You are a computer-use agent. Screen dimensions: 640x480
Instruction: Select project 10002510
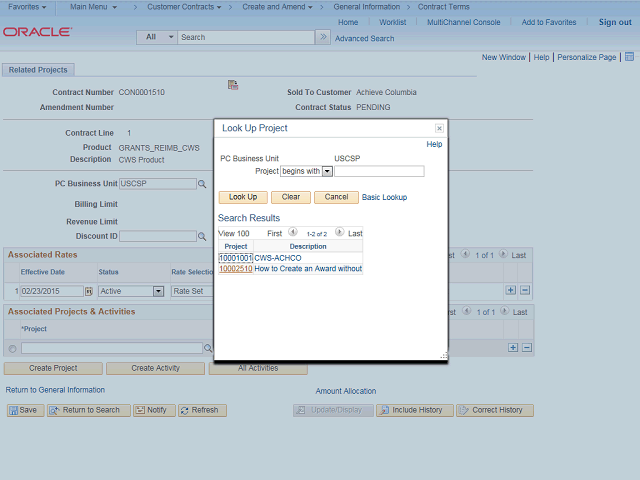[236, 269]
